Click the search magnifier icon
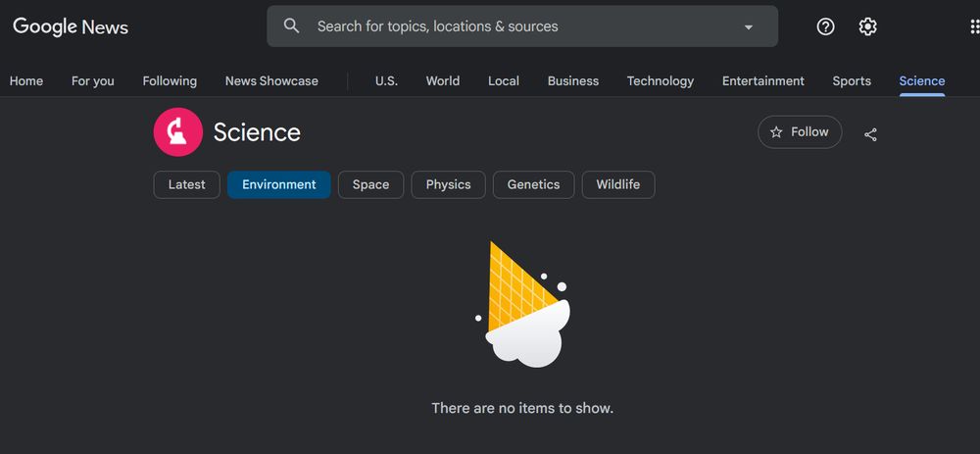This screenshot has height=454, width=980. click(x=291, y=26)
